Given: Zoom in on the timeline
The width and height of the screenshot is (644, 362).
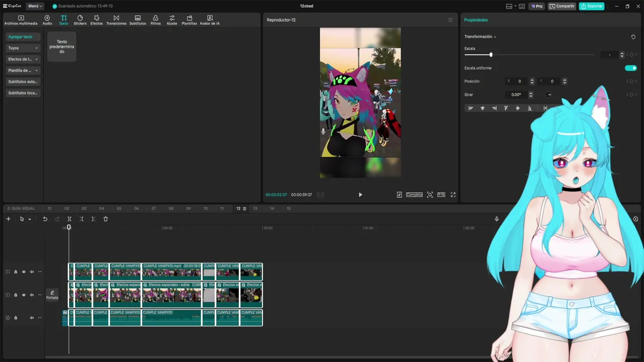Looking at the screenshot, I should 635,219.
